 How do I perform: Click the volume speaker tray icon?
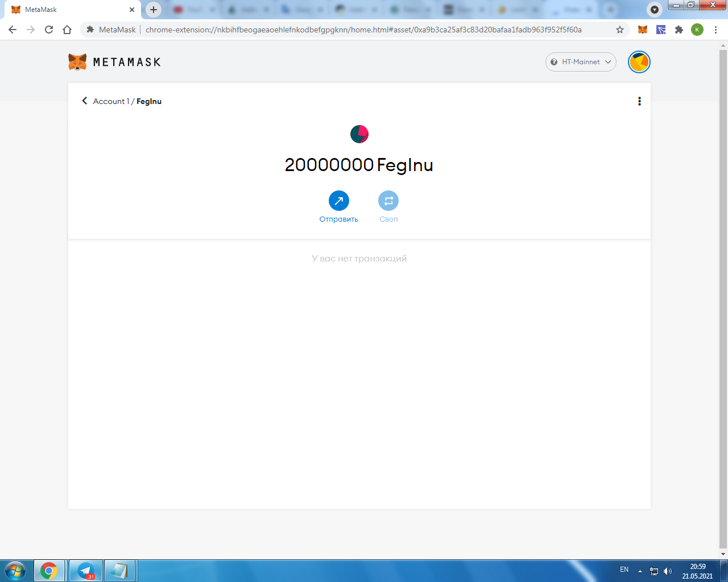coord(668,571)
